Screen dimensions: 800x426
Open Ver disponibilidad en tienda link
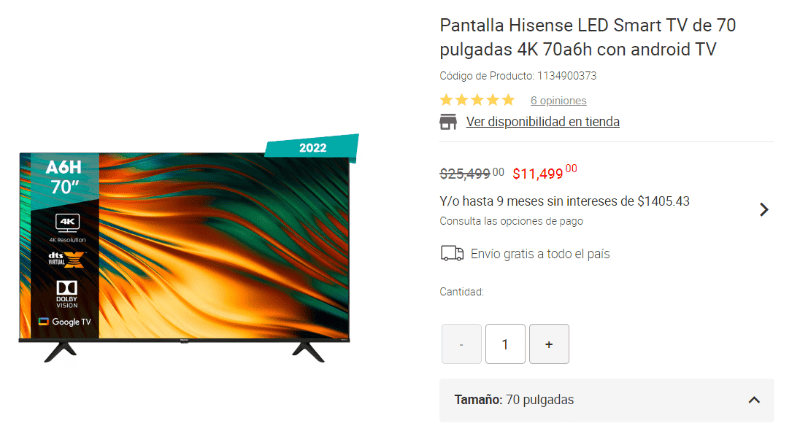tap(543, 122)
